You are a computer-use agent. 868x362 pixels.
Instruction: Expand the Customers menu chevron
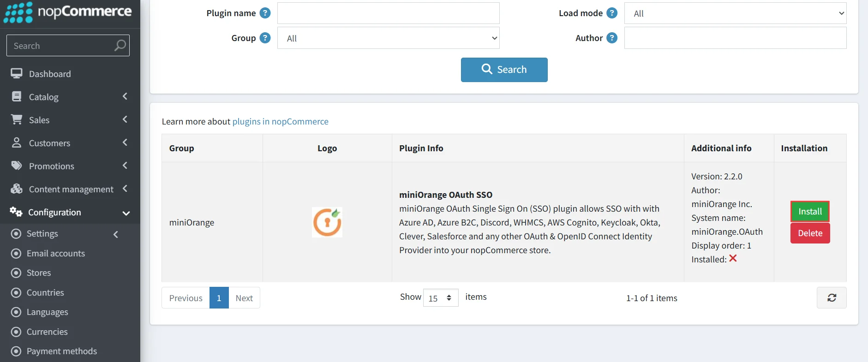coord(125,142)
